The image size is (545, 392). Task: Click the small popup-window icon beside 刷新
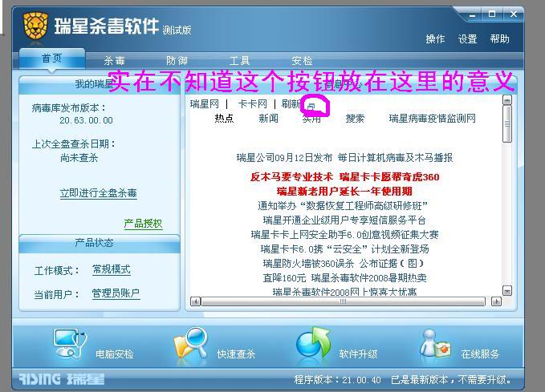click(x=311, y=107)
